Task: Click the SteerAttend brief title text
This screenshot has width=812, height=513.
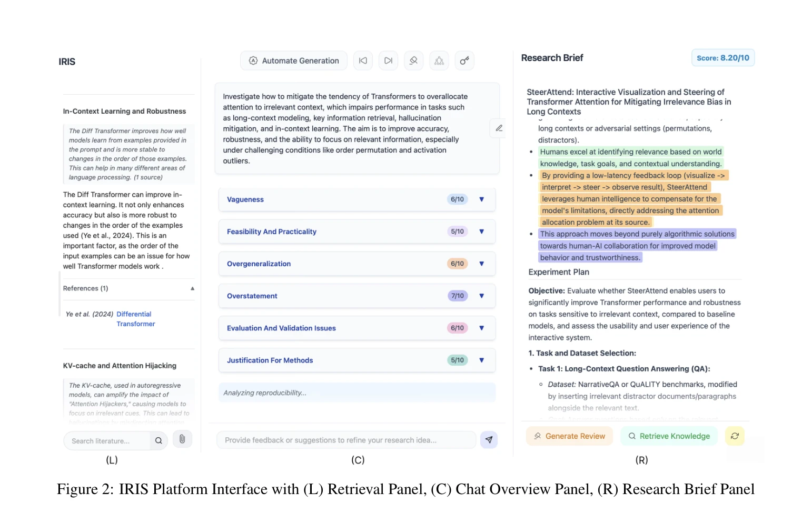Action: point(629,102)
